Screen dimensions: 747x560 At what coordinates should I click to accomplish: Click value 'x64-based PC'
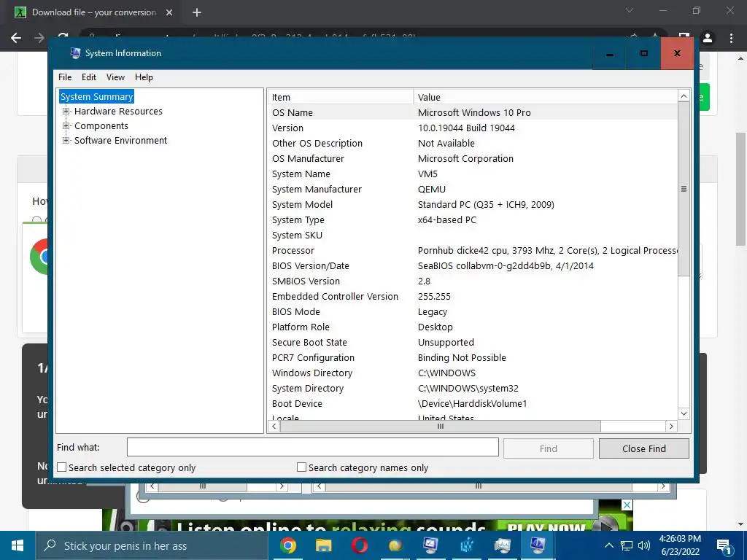point(447,220)
